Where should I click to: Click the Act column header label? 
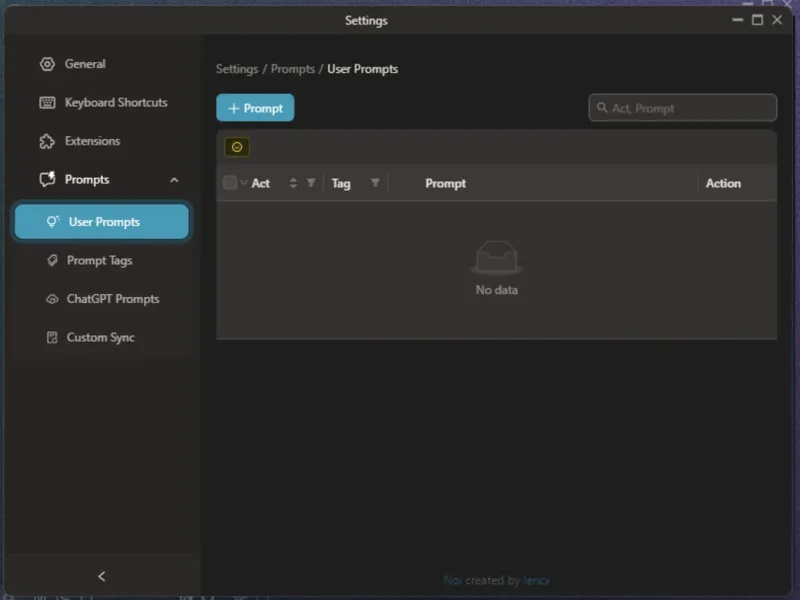pyautogui.click(x=260, y=183)
